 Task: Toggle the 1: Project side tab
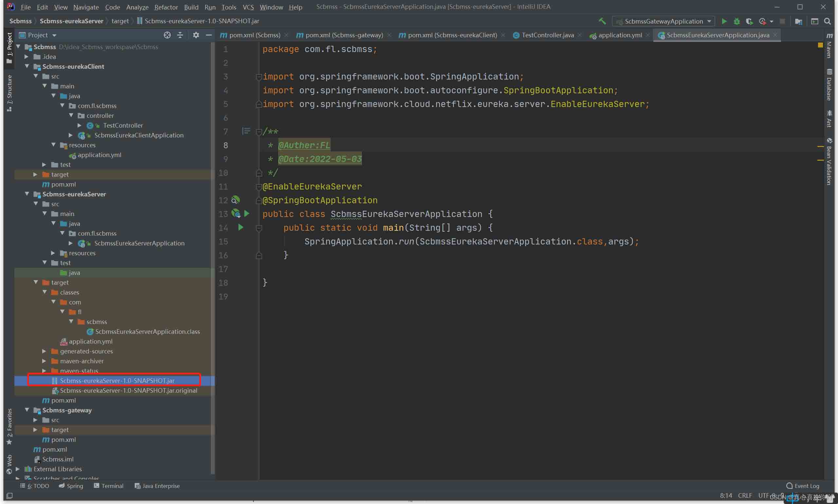click(9, 48)
